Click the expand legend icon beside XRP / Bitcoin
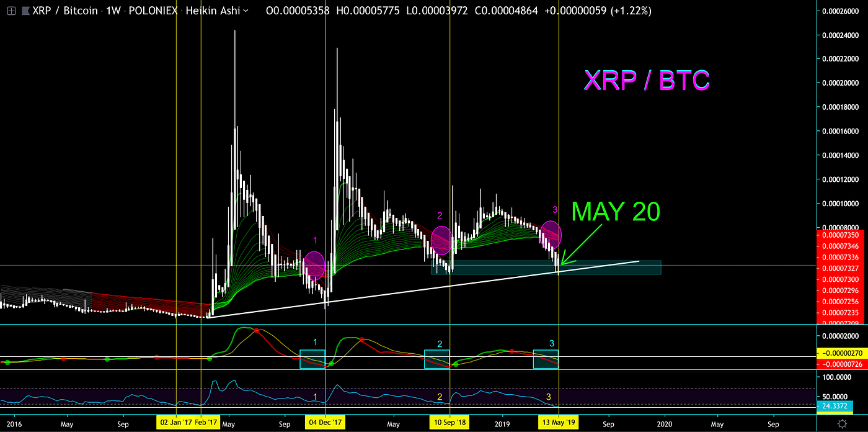This screenshot has width=868, height=432. pos(11,11)
